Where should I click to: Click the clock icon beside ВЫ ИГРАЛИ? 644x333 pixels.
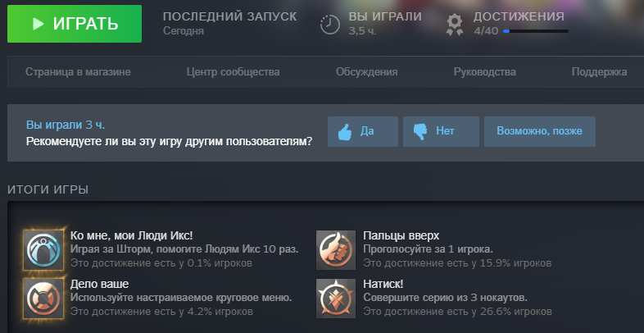(x=330, y=25)
